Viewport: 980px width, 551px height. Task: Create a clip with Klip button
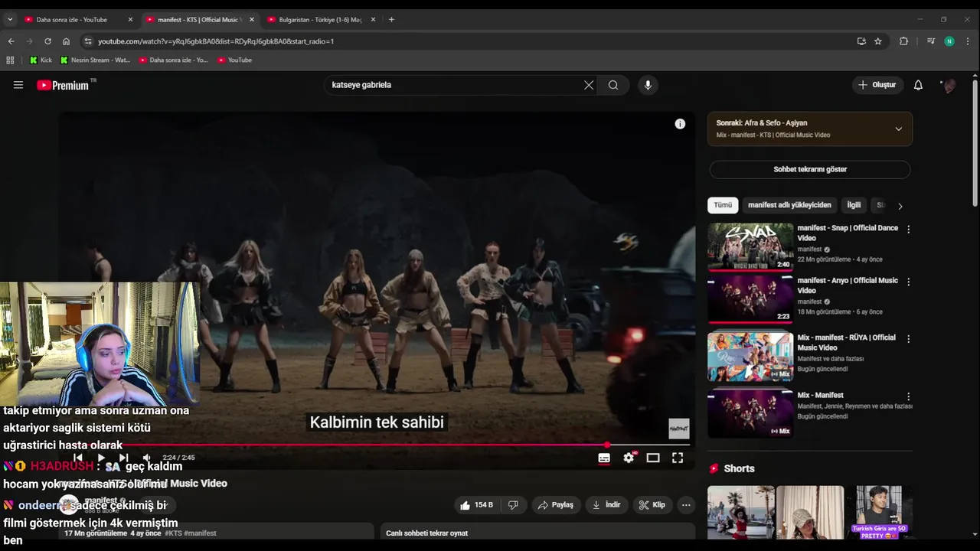pyautogui.click(x=652, y=505)
